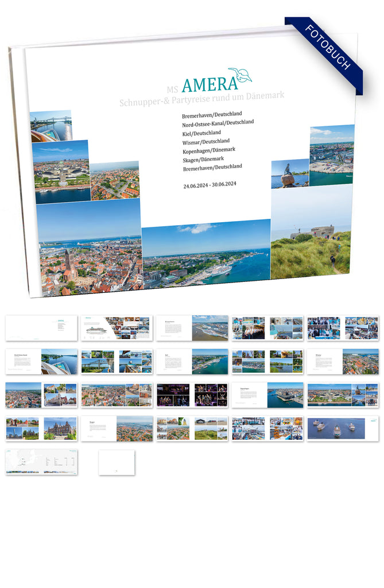Viewport: 384px width, 588px height.
Task: Open the spread with the ship side-profile illustration
Action: (x=117, y=328)
